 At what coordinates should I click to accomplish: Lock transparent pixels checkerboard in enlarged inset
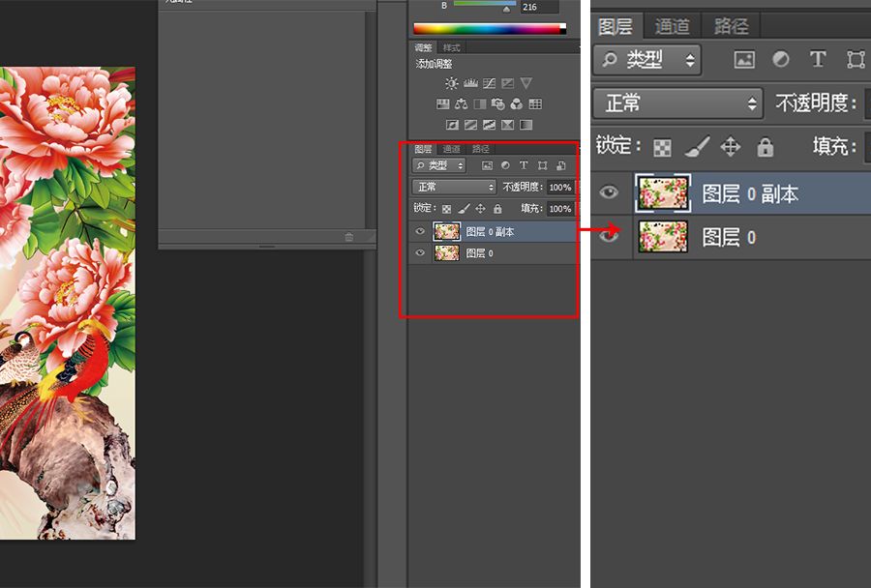click(x=662, y=148)
